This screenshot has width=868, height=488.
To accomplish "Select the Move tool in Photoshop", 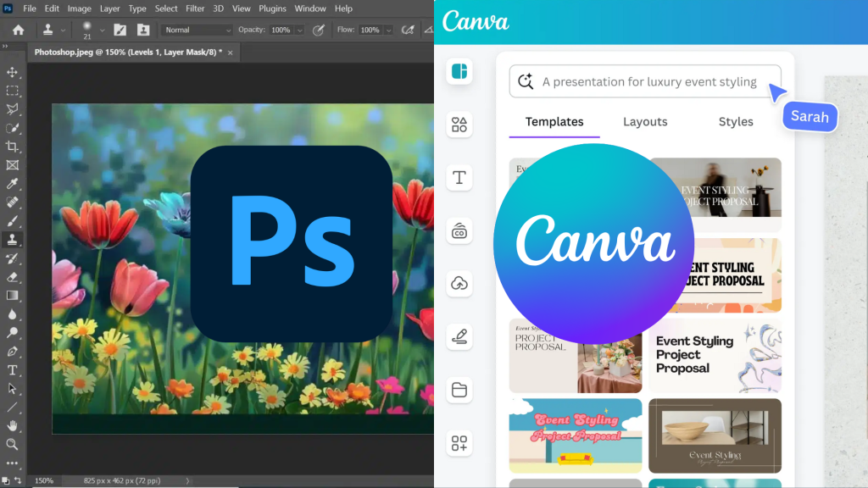I will point(12,73).
